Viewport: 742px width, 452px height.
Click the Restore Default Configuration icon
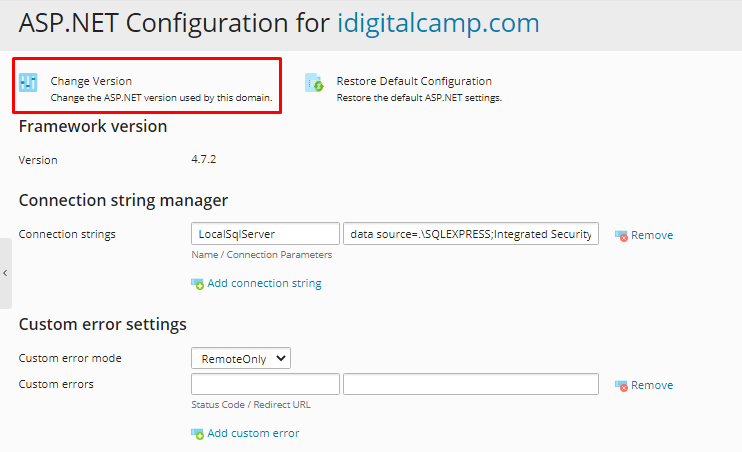[x=314, y=83]
